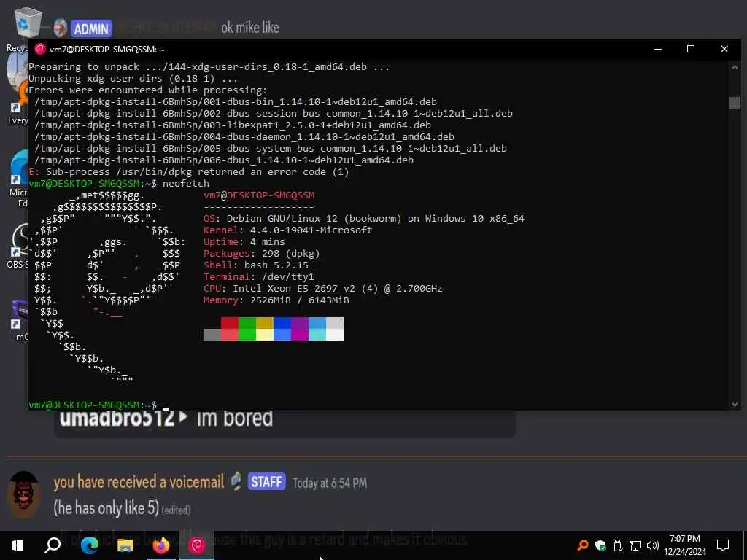Open Windows Security tray icon

600,545
